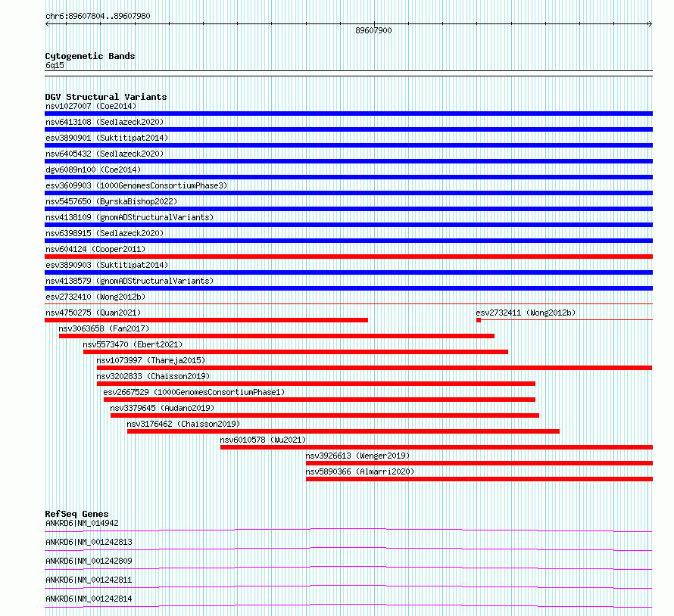Image resolution: width=674 pixels, height=616 pixels.
Task: Select the 6q15 cytogenetic band label
Action: [x=55, y=65]
